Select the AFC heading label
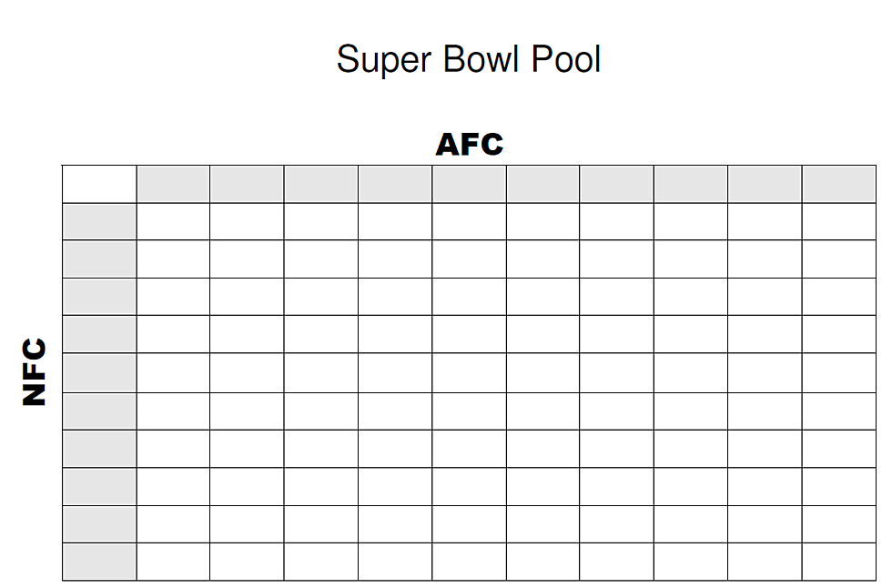Screen dimensions: 892x588 pos(470,144)
